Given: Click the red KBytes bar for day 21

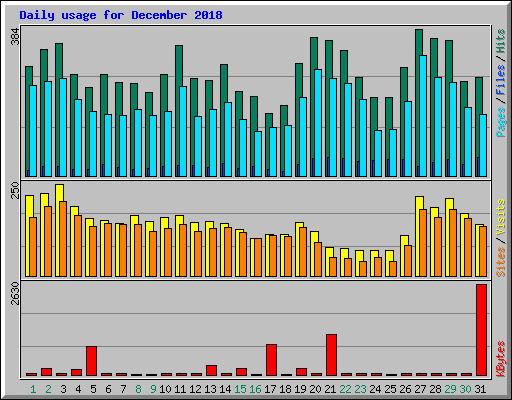Looking at the screenshot, I should (x=331, y=355).
